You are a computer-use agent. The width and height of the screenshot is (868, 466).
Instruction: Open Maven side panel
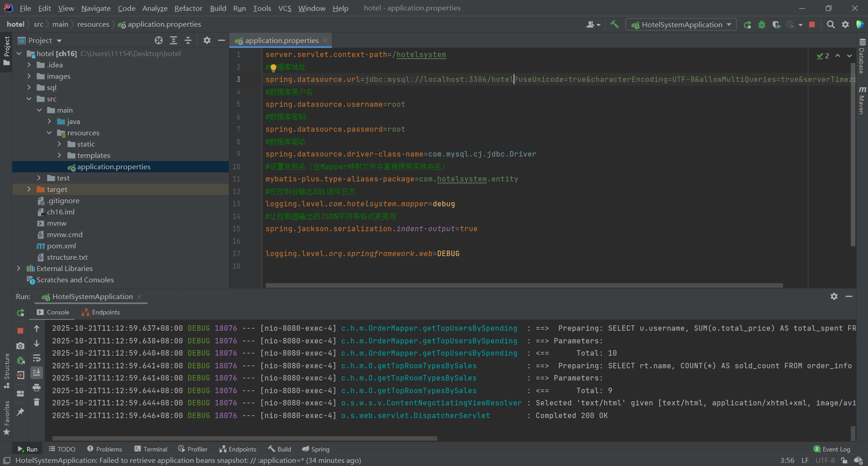862,100
